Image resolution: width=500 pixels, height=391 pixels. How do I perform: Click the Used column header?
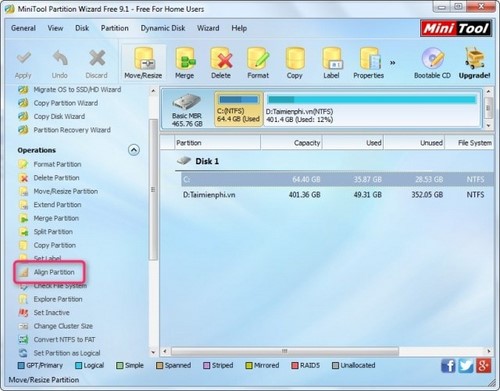pyautogui.click(x=353, y=143)
